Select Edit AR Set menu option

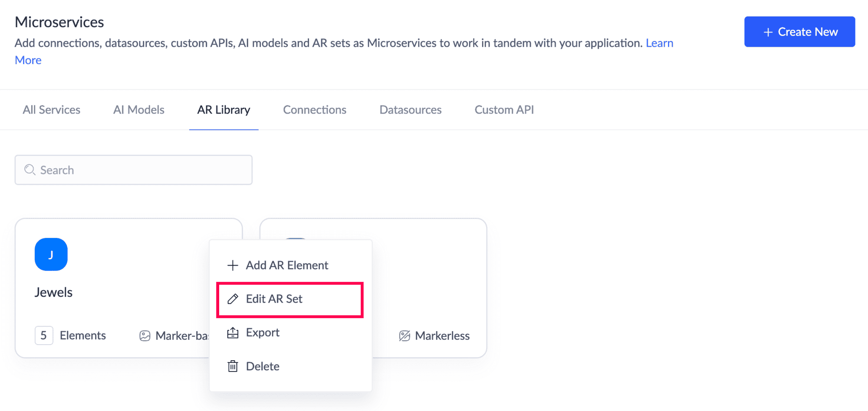pyautogui.click(x=274, y=299)
